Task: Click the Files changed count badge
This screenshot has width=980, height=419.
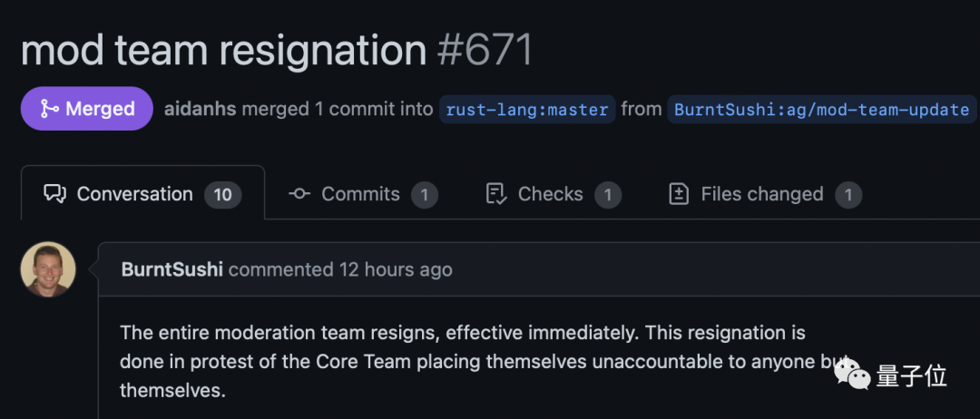Action: 848,194
